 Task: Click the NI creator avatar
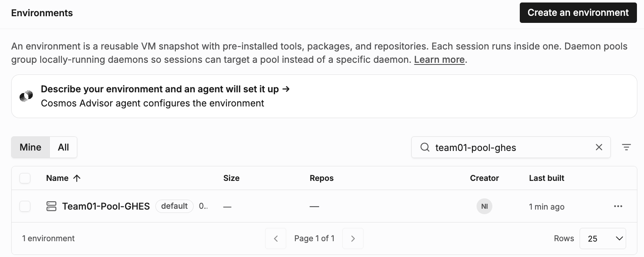484,206
